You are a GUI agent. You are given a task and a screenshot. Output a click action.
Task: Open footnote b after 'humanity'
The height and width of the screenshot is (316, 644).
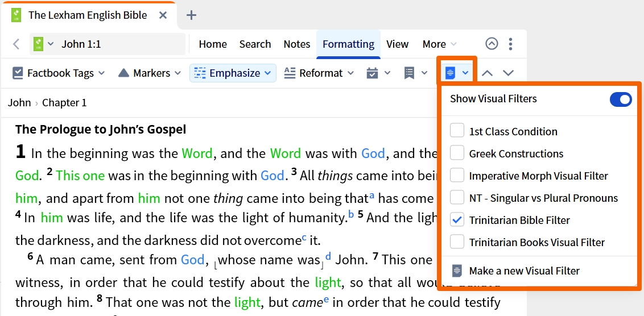tap(351, 213)
